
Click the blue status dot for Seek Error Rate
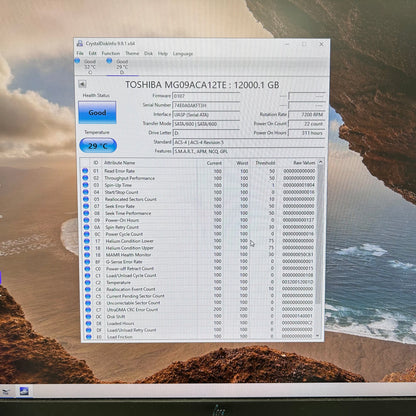pos(86,206)
